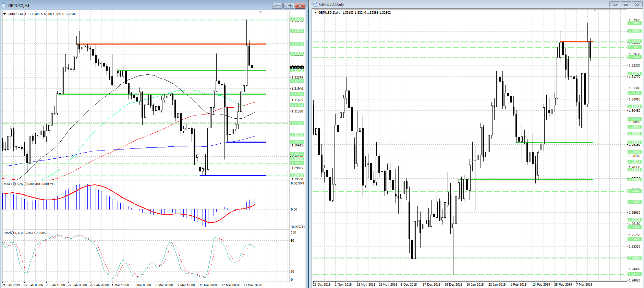Maximize the GBPUSD,Daily chart window
The height and width of the screenshot is (288, 644).
click(x=626, y=4)
